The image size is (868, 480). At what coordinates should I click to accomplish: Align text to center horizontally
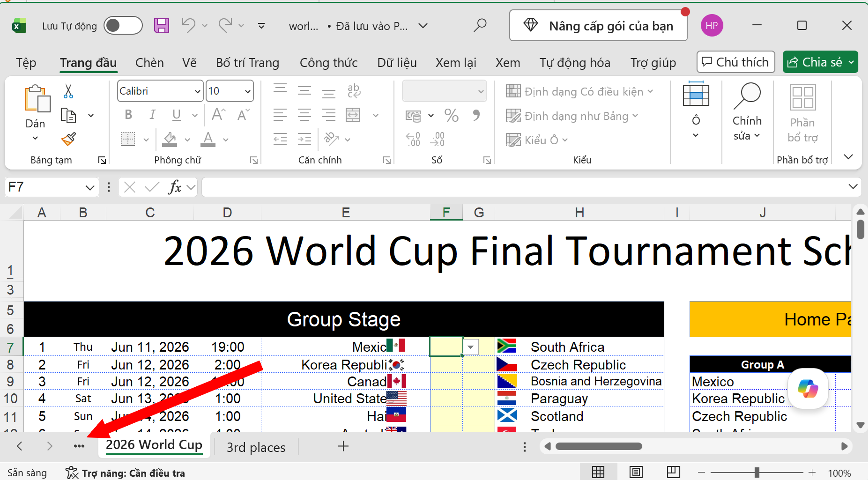pyautogui.click(x=304, y=115)
